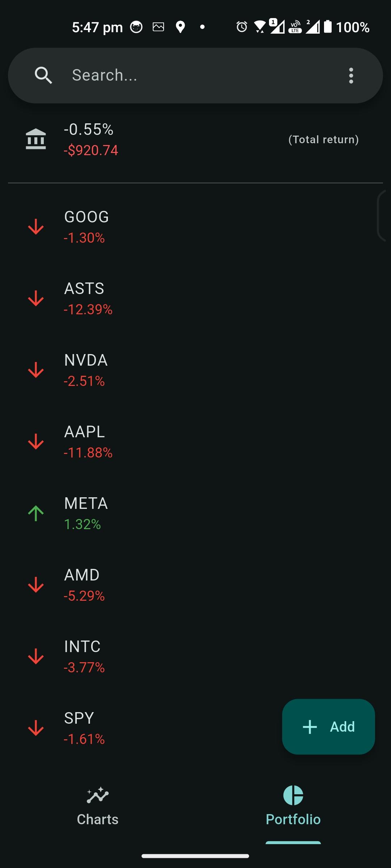
Task: Tap the Charts sparkline icon
Action: point(98,795)
